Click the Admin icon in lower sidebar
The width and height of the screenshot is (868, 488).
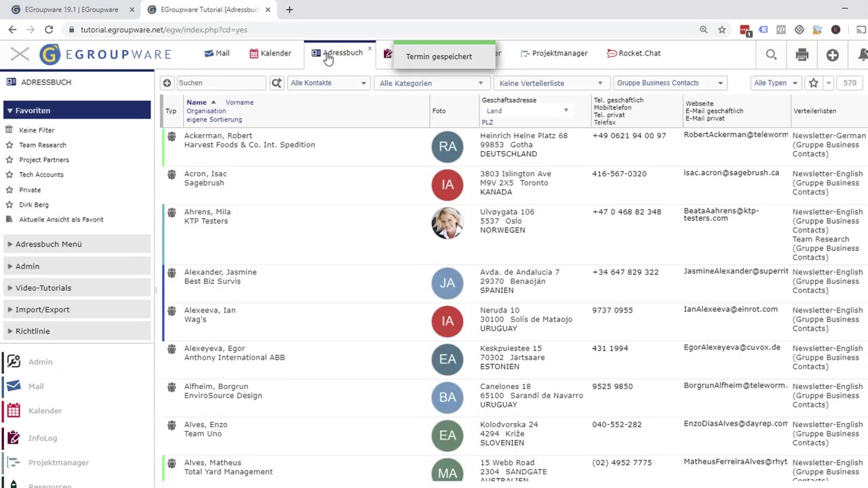coord(13,362)
